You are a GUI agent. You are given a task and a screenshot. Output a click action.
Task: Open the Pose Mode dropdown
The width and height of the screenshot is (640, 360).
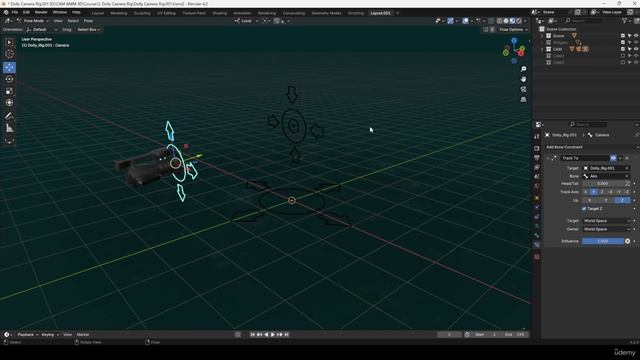(33, 21)
